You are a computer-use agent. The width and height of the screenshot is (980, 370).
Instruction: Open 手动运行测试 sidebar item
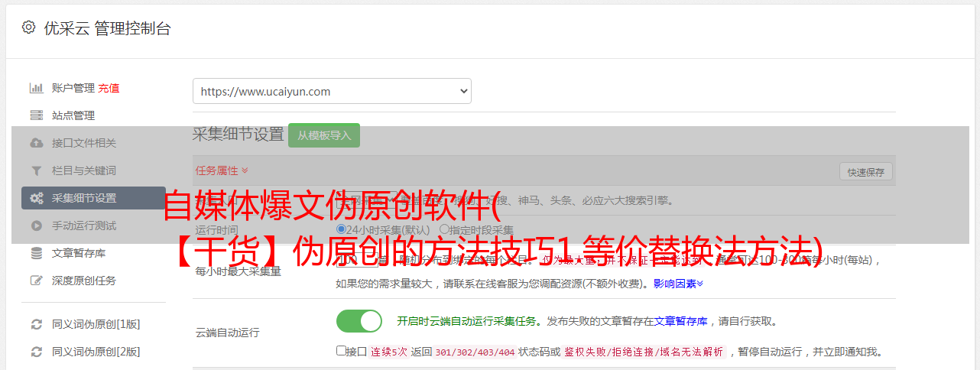pos(84,226)
